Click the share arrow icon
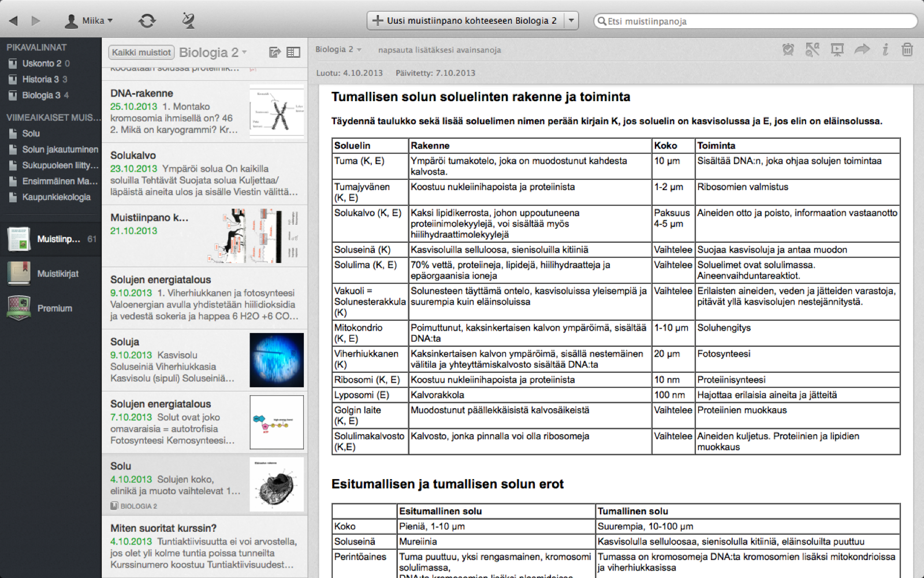Screen dimensions: 924x578 click(x=862, y=49)
